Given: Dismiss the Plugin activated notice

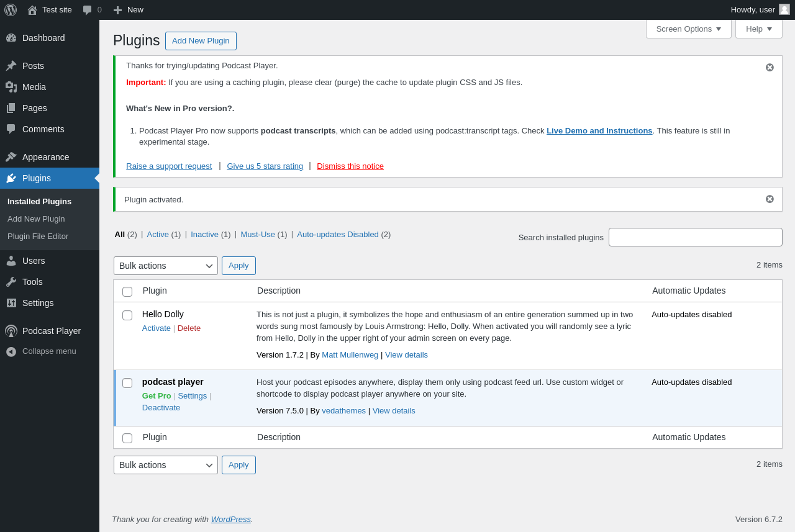Looking at the screenshot, I should 770,199.
